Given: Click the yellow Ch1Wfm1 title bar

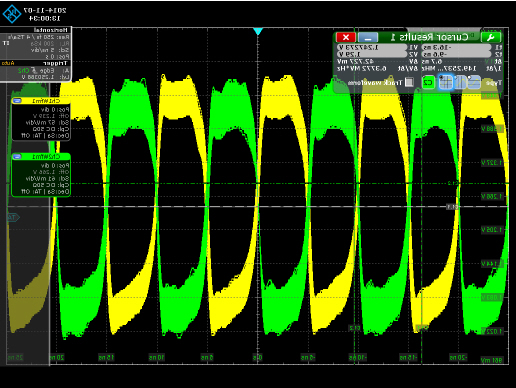Looking at the screenshot, I should tap(41, 101).
